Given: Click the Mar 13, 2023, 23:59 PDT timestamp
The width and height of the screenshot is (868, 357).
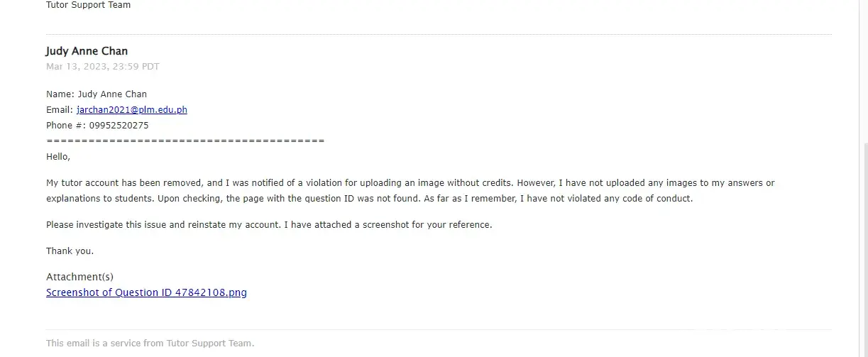Looking at the screenshot, I should (103, 67).
